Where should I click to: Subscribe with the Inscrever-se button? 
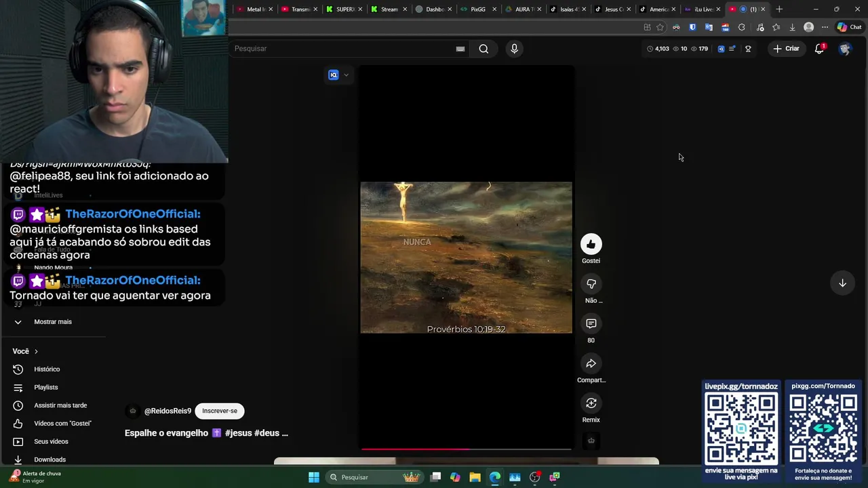[219, 411]
